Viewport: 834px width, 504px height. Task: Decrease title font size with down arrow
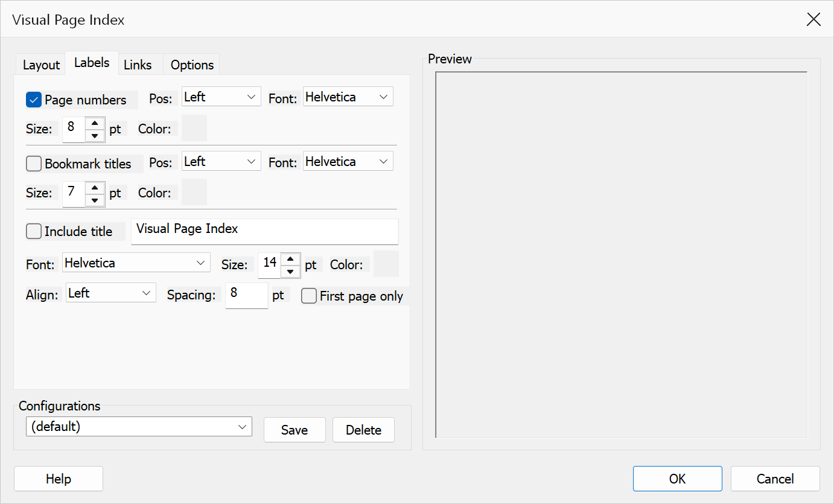(290, 271)
